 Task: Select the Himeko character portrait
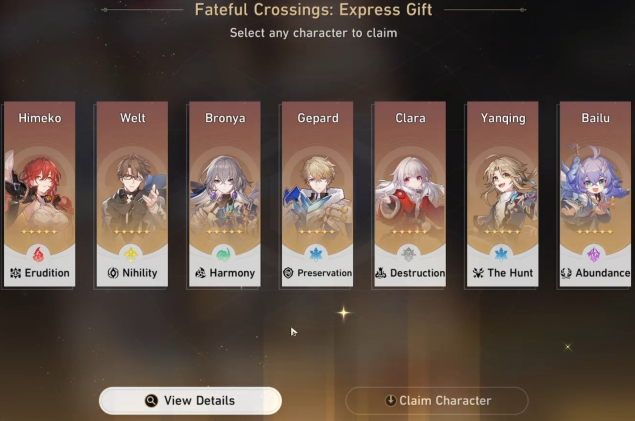pyautogui.click(x=39, y=192)
